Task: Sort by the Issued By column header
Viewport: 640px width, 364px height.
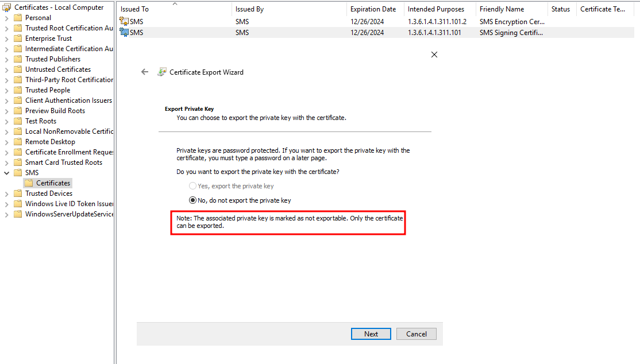Action: (x=289, y=9)
